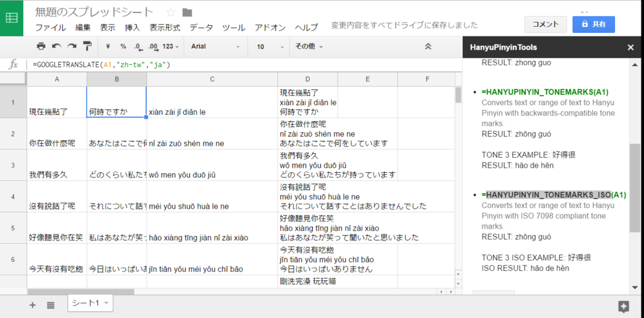The image size is (644, 318).
Task: Select row 1 header
Action: click(x=13, y=102)
